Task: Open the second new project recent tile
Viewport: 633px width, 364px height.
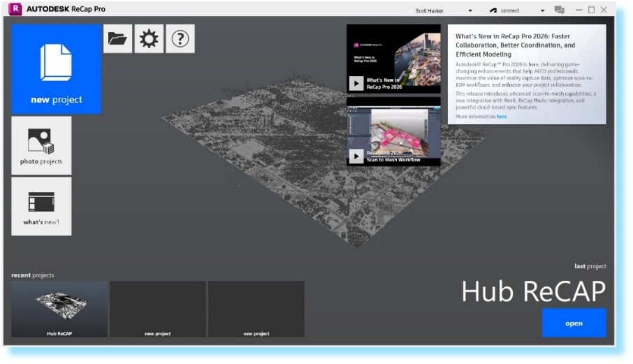Action: click(256, 309)
